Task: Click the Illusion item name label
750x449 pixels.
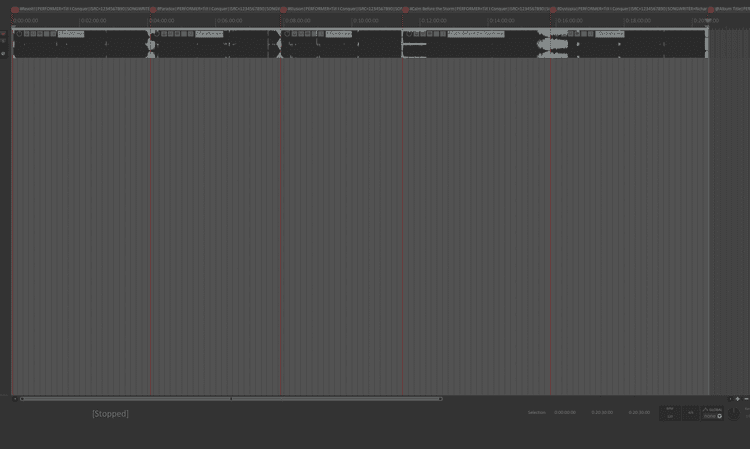Action: pos(339,34)
